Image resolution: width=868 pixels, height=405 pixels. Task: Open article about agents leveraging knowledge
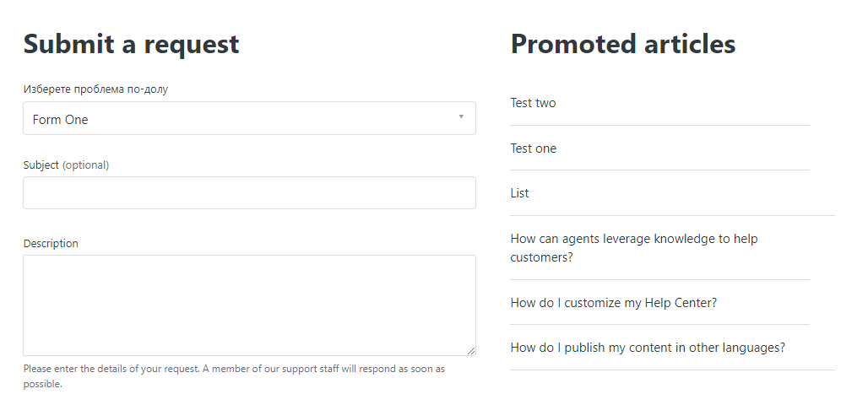pos(633,239)
